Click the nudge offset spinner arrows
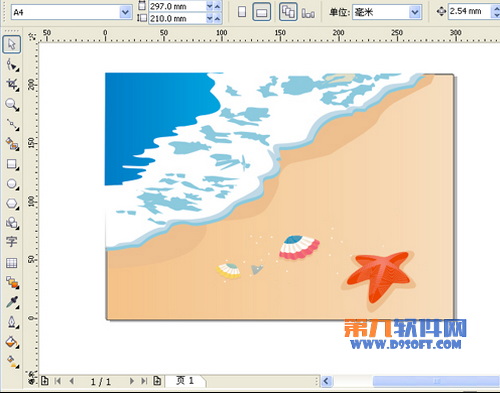The height and width of the screenshot is (393, 500). (x=496, y=12)
